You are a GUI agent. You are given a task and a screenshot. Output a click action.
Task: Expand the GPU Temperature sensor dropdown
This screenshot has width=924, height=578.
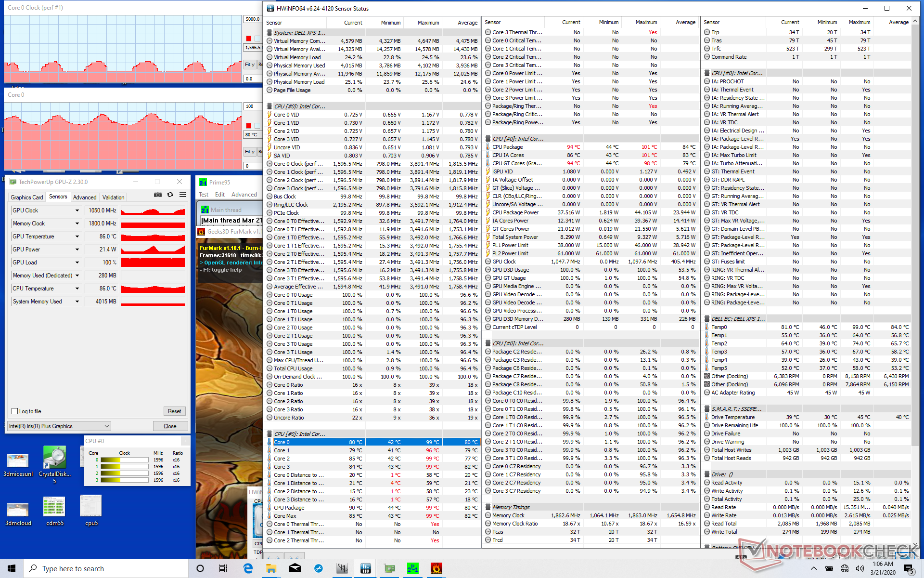tap(77, 236)
